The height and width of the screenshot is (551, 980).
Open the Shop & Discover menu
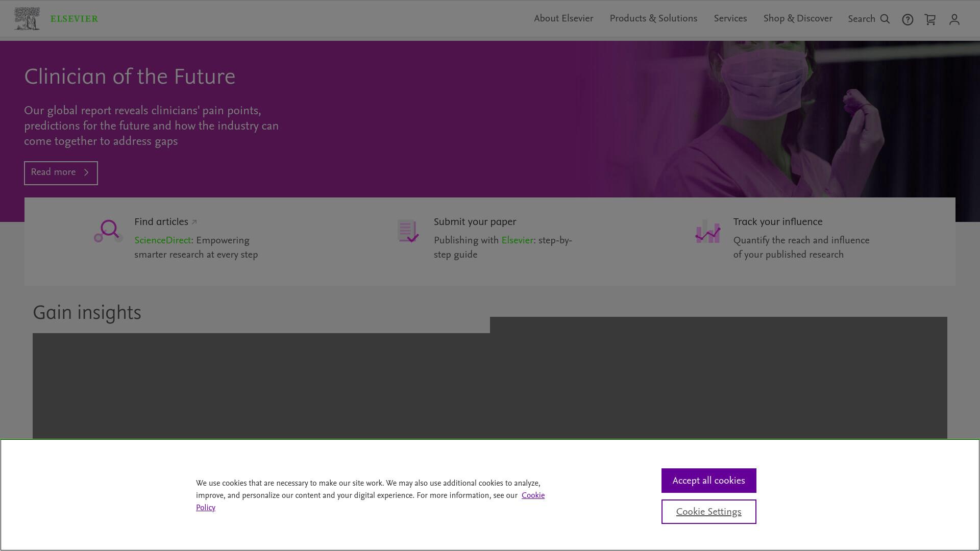798,19
